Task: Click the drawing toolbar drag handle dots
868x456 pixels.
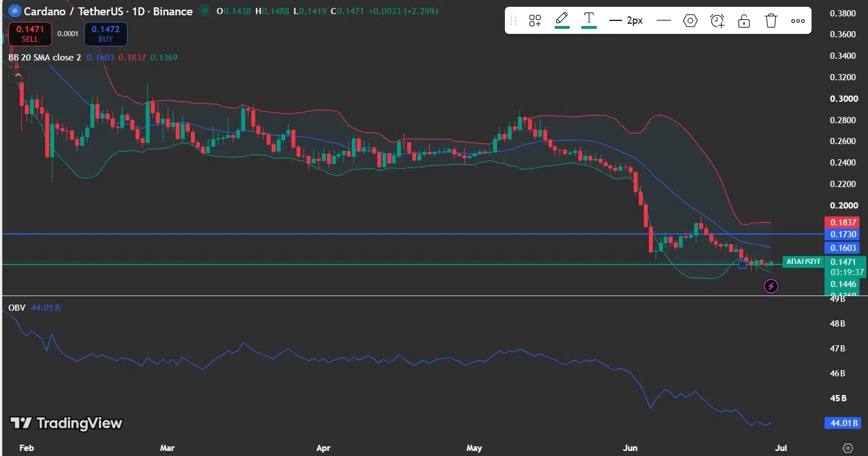Action: (513, 21)
